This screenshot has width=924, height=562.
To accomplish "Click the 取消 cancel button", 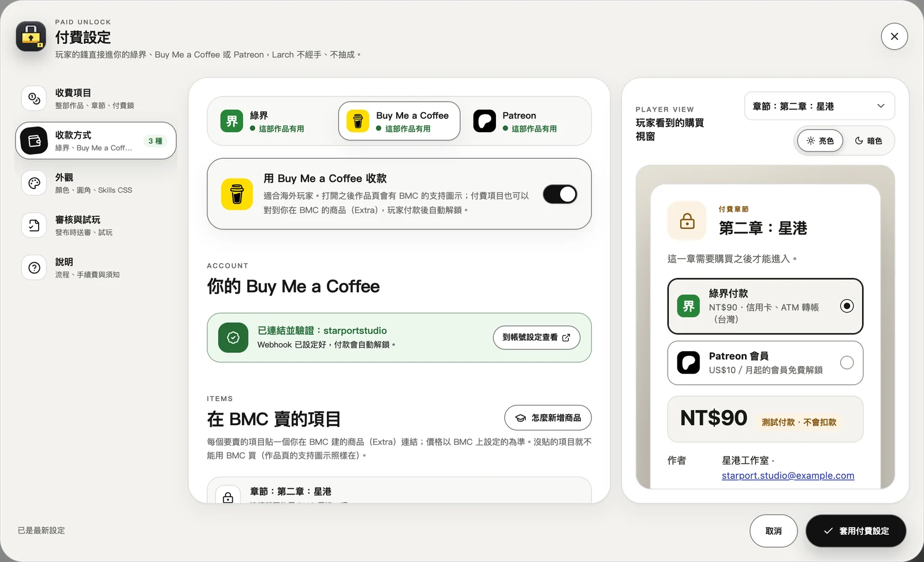I will [x=773, y=531].
